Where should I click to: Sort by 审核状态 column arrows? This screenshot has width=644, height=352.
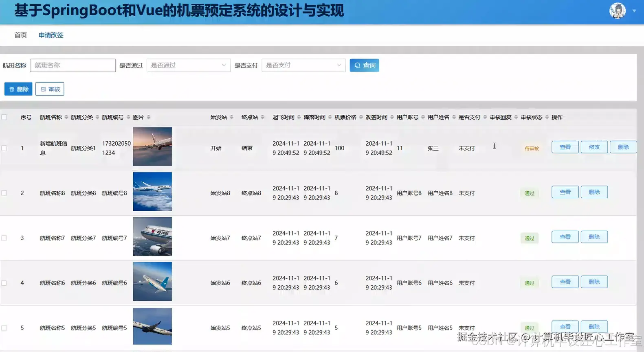pos(547,117)
